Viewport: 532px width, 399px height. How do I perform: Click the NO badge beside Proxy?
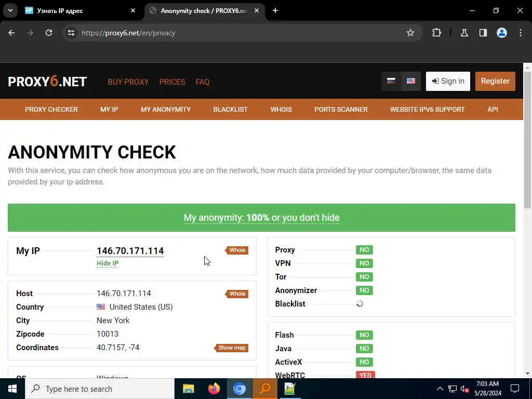364,250
